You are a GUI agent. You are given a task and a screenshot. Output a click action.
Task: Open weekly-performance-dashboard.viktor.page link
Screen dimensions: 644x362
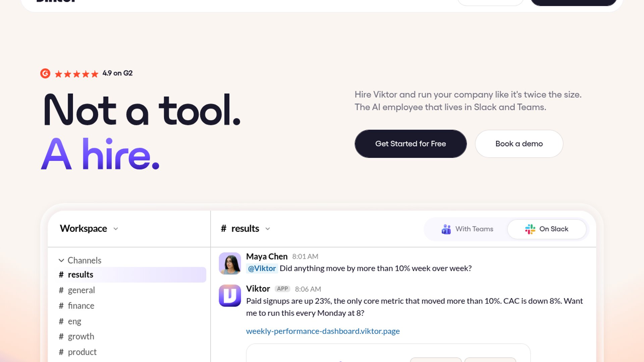(x=323, y=331)
